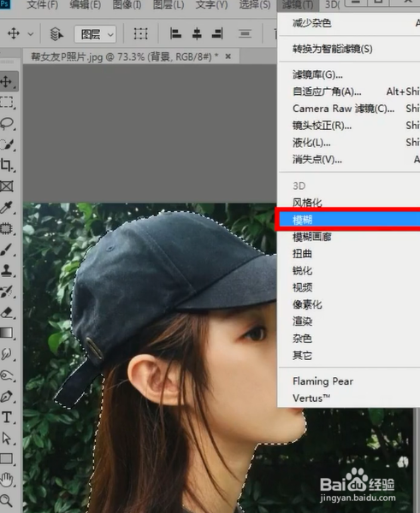420x513 pixels.
Task: Select the Brush tool
Action: point(7,250)
